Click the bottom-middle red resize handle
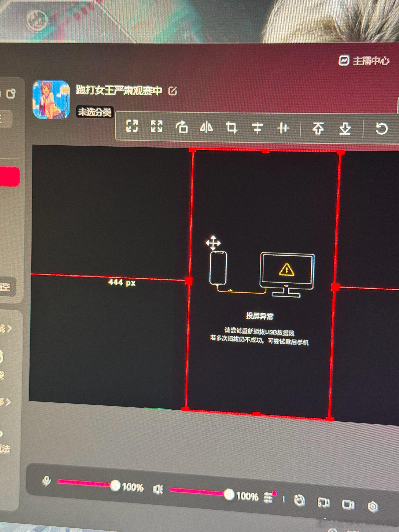The width and height of the screenshot is (399, 532). click(x=256, y=414)
